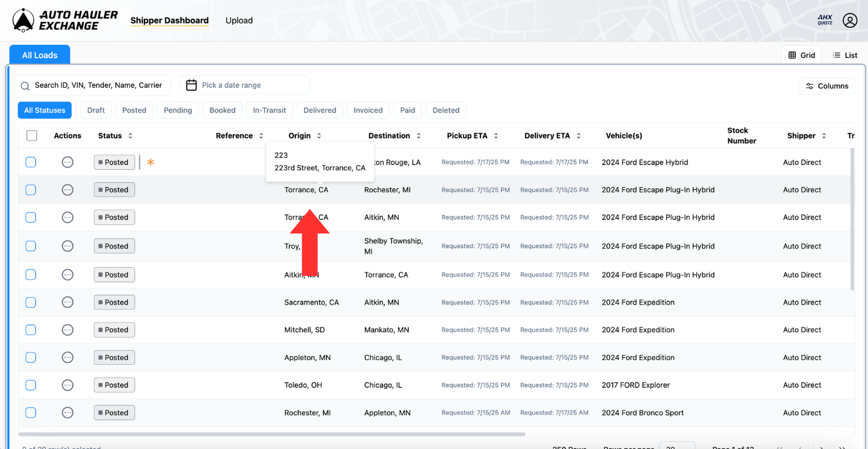Sort by the Destination column

tap(395, 136)
